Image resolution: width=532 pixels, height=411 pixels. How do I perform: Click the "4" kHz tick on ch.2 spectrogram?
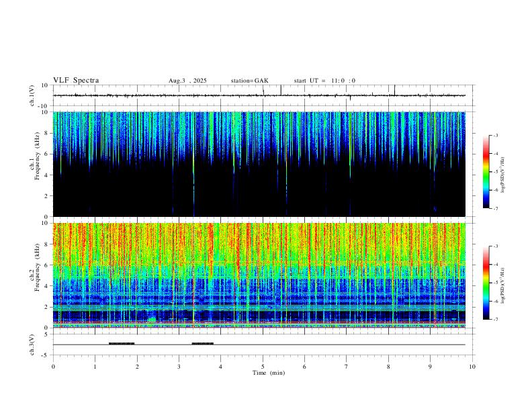tap(47, 287)
